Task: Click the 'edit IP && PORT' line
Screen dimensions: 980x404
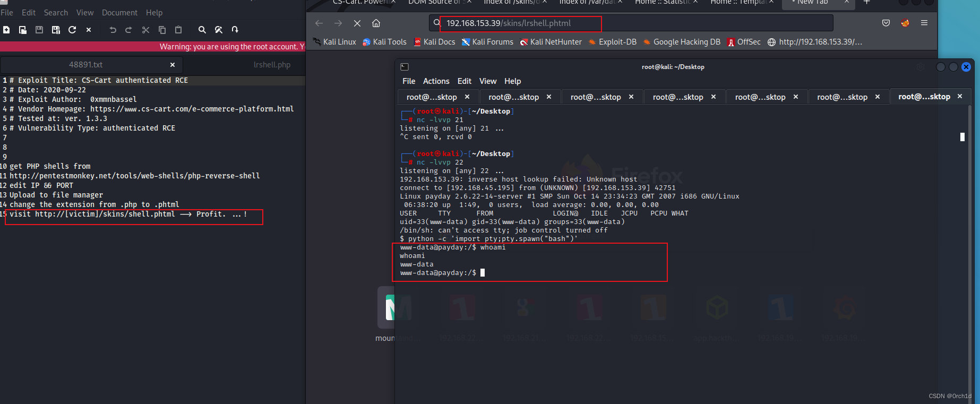Action: point(41,185)
